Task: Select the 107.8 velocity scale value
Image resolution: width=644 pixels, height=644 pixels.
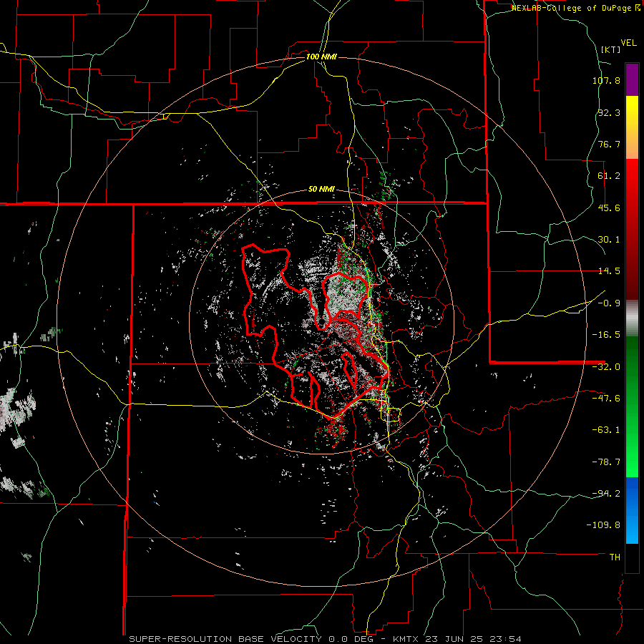Action: pos(606,80)
